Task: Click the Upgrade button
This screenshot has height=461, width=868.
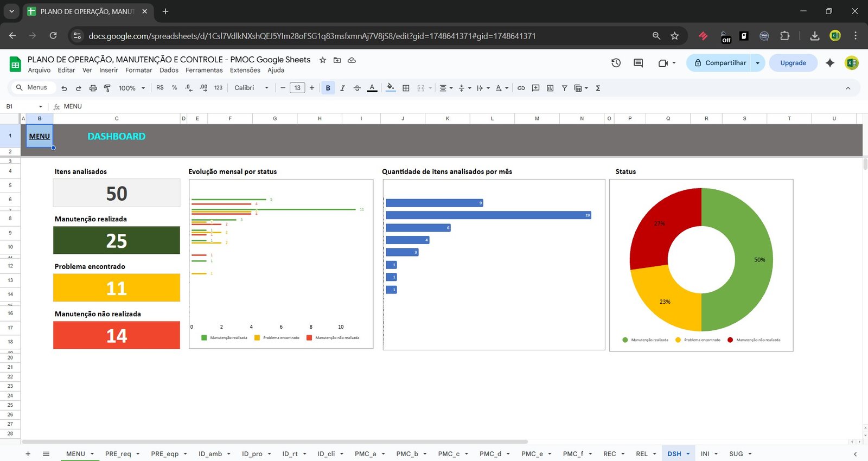Action: pos(793,63)
